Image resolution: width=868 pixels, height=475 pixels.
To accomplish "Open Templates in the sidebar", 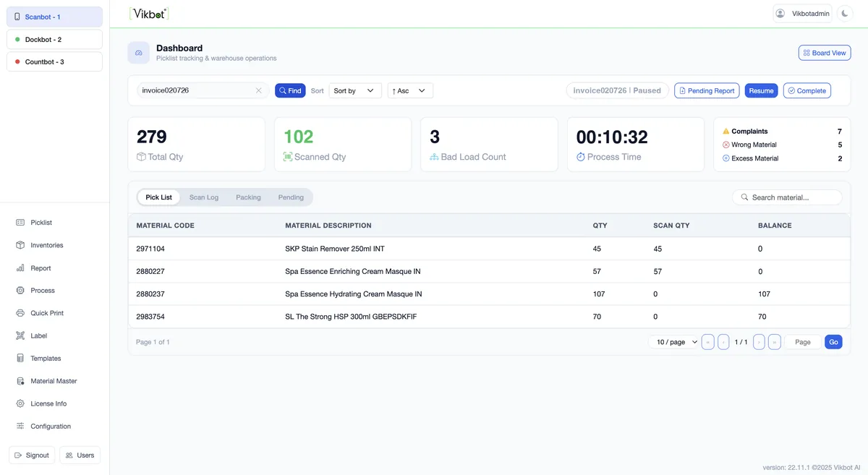I will pos(46,359).
